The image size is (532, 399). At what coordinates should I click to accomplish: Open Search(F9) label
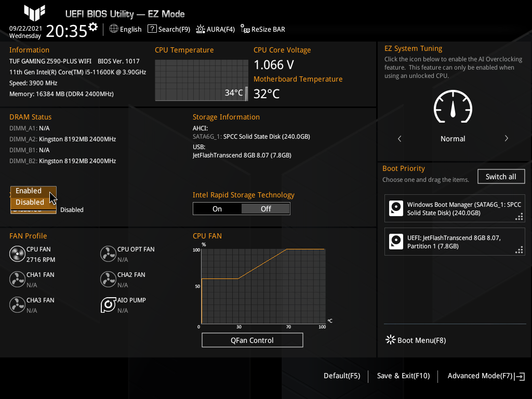pyautogui.click(x=174, y=30)
